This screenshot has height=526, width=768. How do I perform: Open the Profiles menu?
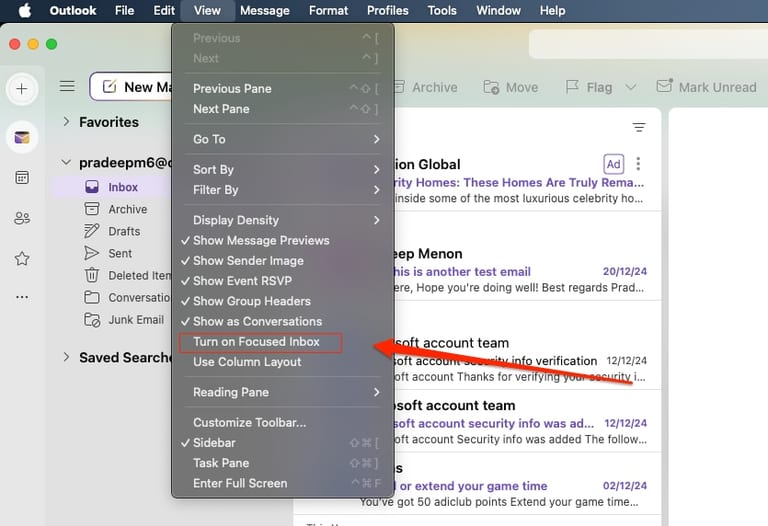387,10
